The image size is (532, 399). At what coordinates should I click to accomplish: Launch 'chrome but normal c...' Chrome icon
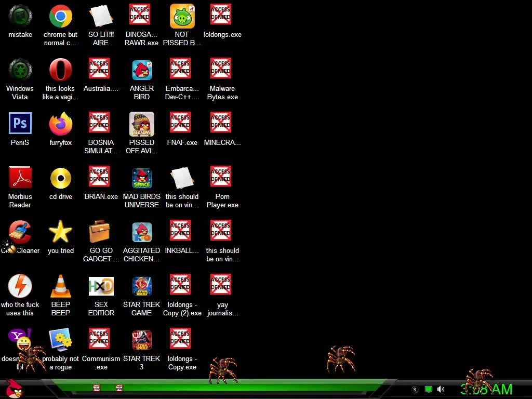pos(60,16)
